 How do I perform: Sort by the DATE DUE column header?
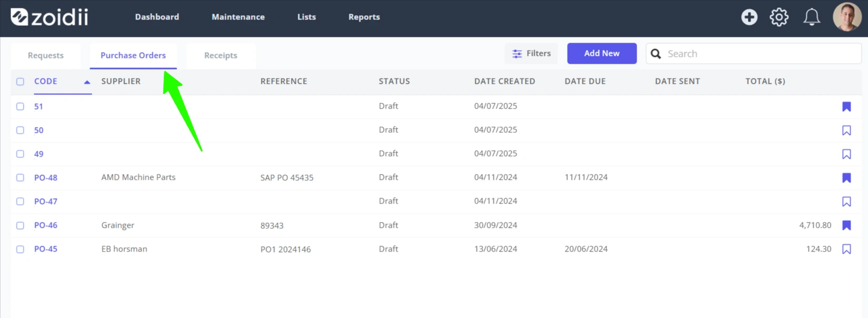pyautogui.click(x=585, y=81)
